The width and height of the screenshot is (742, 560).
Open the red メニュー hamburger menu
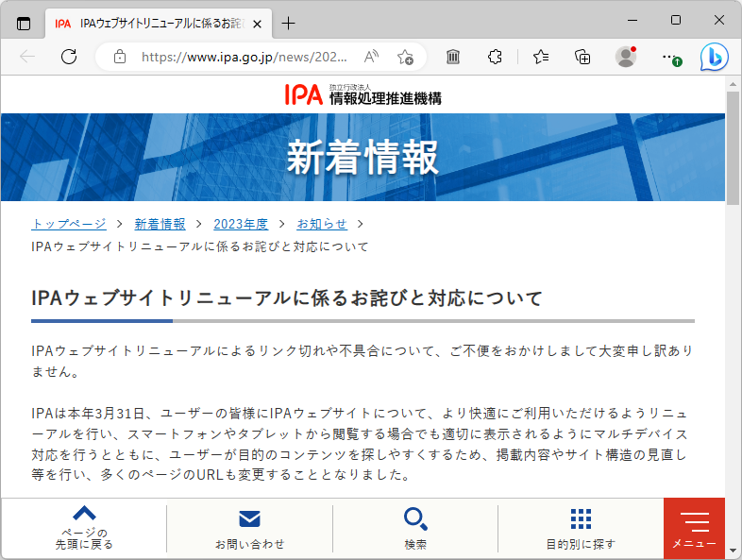tap(694, 528)
